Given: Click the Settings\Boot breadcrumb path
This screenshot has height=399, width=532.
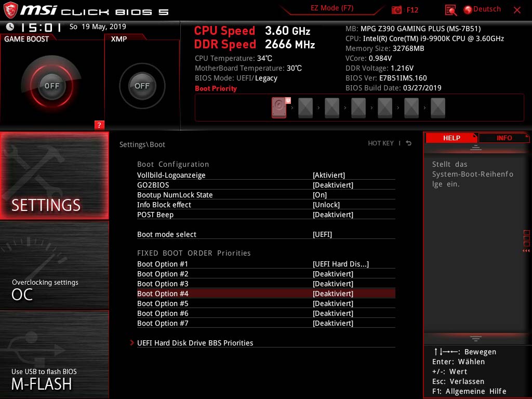Looking at the screenshot, I should [142, 144].
